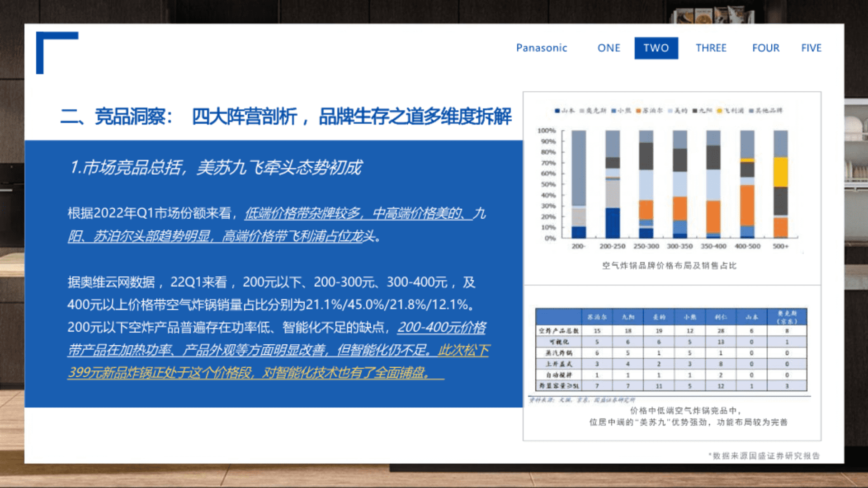Click the yellow segment in 500+ bar
The image size is (868, 488).
(781, 172)
